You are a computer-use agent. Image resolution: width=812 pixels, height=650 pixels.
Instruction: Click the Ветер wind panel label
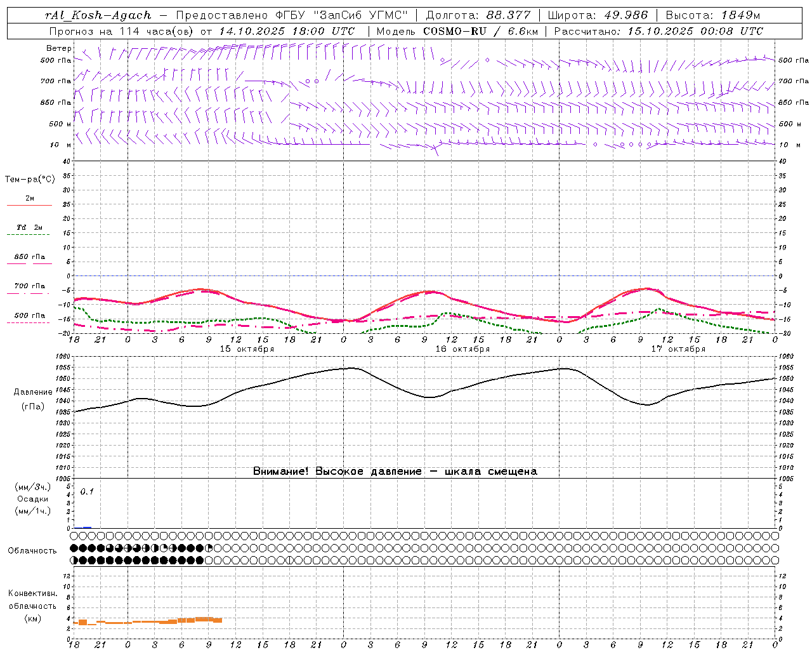point(59,48)
